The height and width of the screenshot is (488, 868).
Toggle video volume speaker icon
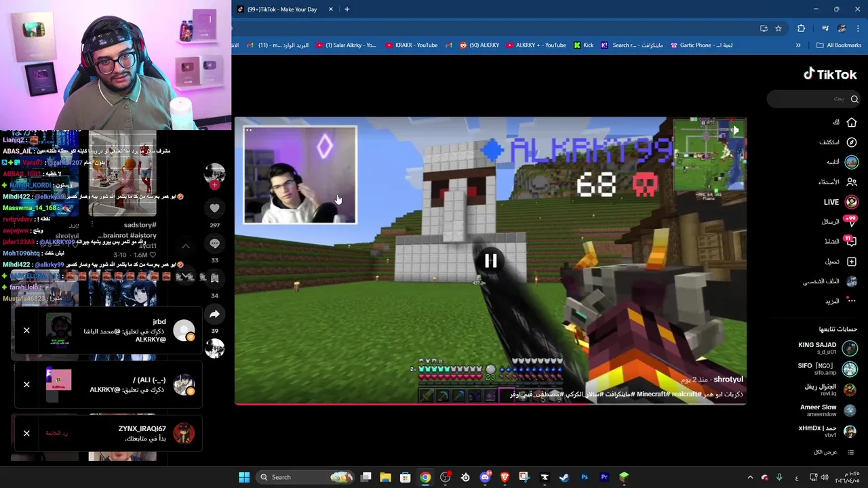(x=734, y=129)
